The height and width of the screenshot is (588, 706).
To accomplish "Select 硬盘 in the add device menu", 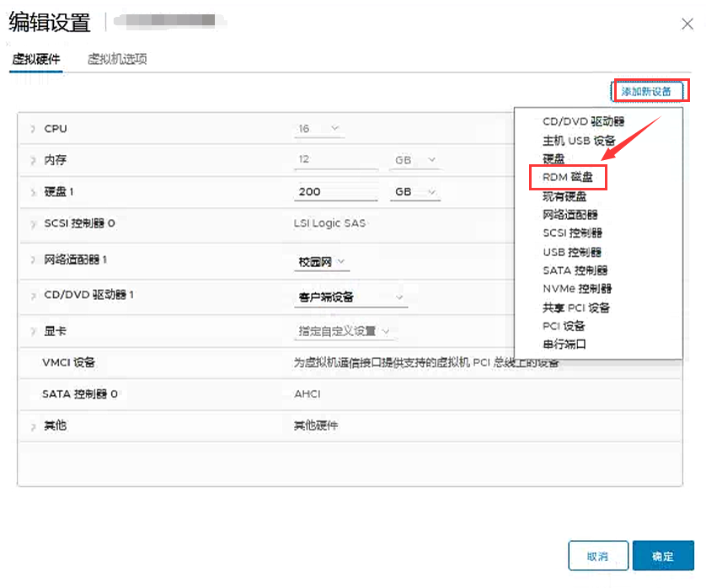I will tap(554, 159).
